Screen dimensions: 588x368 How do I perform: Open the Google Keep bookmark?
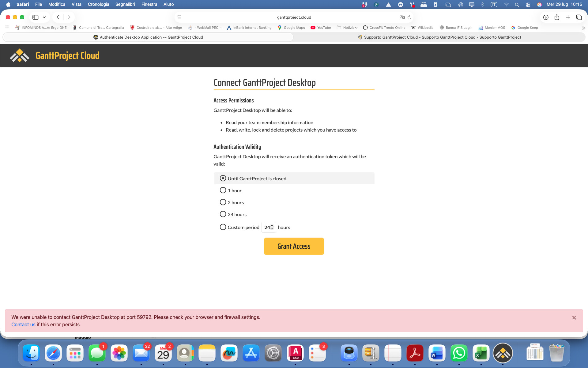pos(525,28)
